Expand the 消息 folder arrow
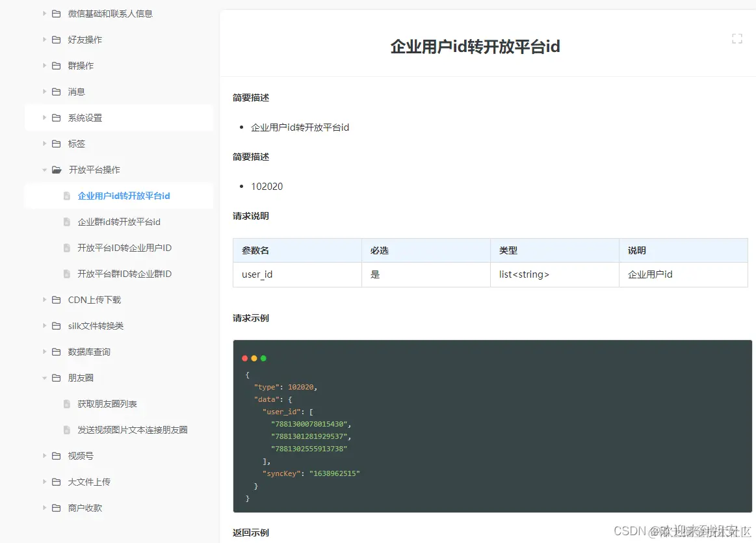 pos(44,92)
